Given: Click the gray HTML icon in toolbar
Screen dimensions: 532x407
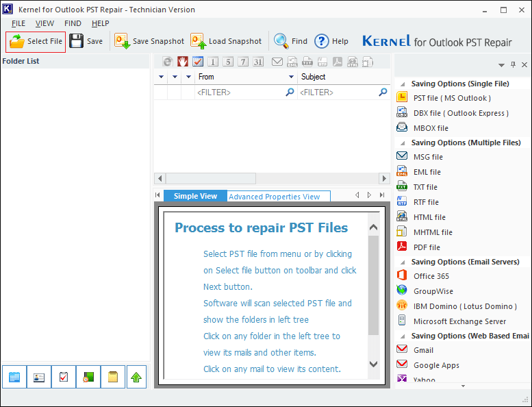Looking at the screenshot, I should pos(353,62).
